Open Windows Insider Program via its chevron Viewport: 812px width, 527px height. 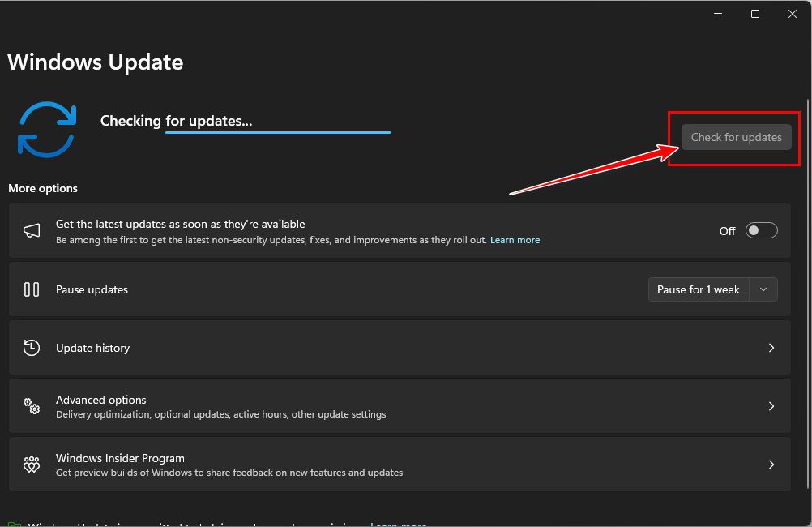(x=771, y=465)
